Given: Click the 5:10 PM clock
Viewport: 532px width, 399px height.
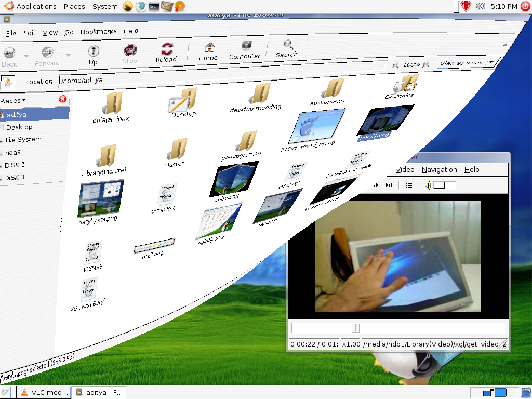Looking at the screenshot, I should 504,6.
